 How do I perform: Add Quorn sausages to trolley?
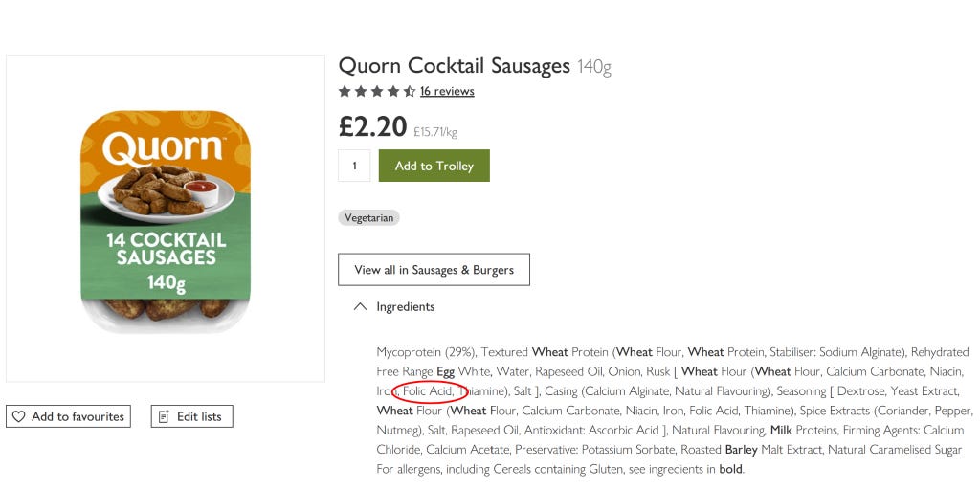pos(434,166)
